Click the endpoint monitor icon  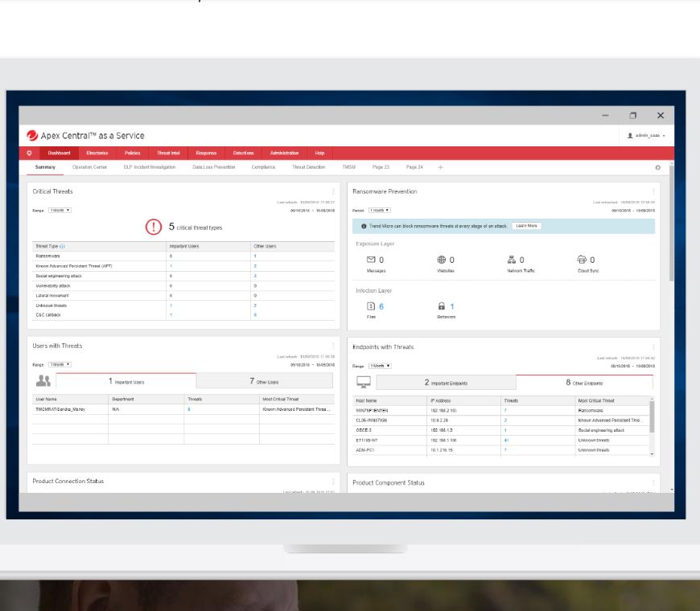[x=364, y=382]
